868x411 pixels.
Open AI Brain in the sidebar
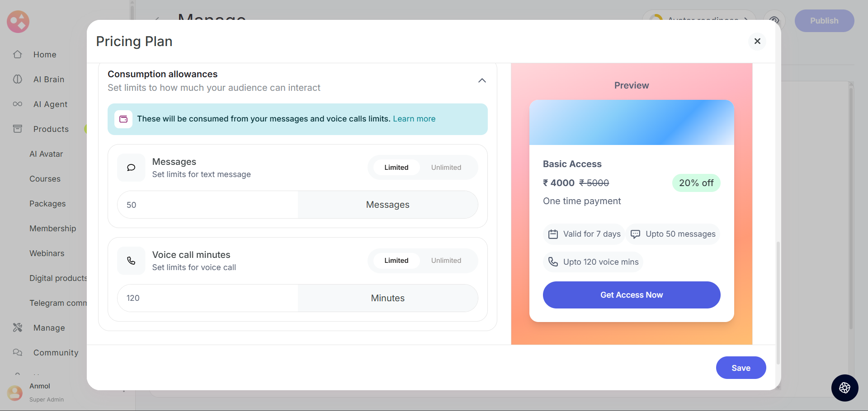pos(49,79)
